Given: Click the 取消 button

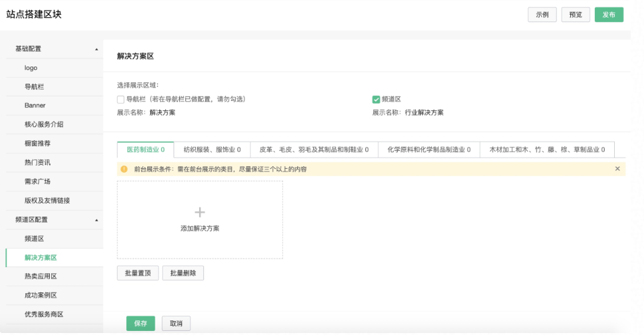Looking at the screenshot, I should (176, 324).
